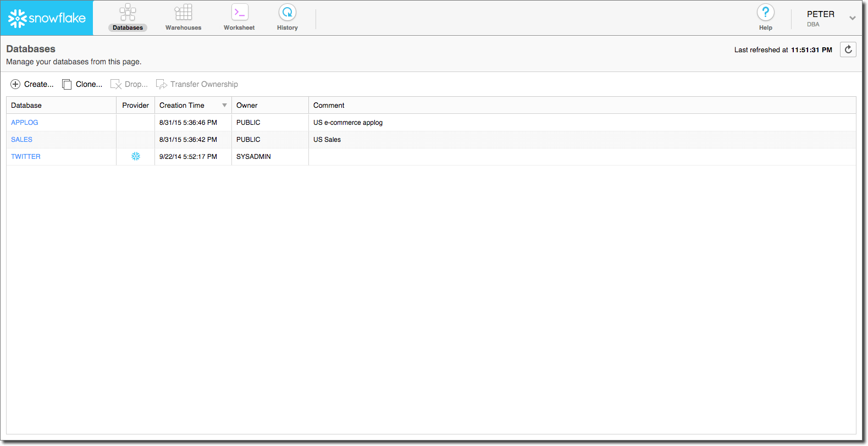Click the TWITTER row snowflake provider icon

pyautogui.click(x=136, y=157)
